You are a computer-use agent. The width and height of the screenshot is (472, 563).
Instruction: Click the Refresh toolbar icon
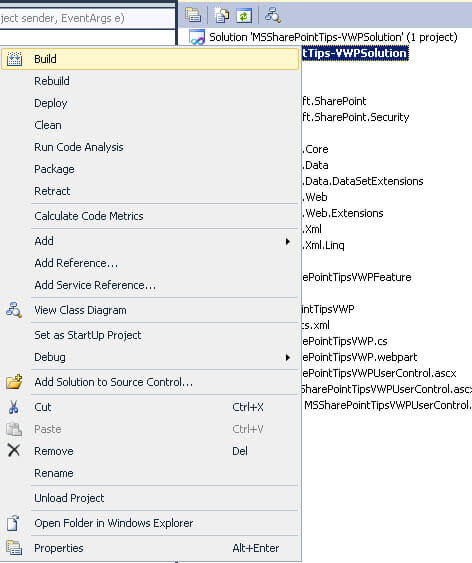(x=244, y=16)
